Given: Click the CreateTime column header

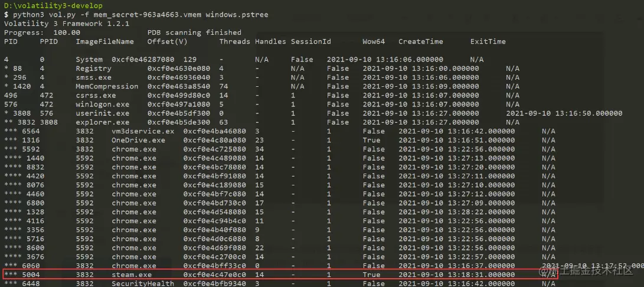Looking at the screenshot, I should [x=420, y=41].
